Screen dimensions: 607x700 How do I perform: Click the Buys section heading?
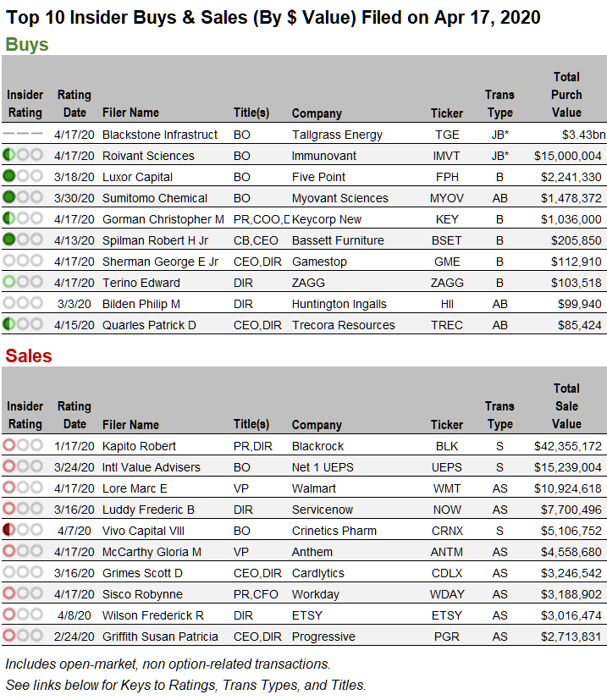(27, 45)
